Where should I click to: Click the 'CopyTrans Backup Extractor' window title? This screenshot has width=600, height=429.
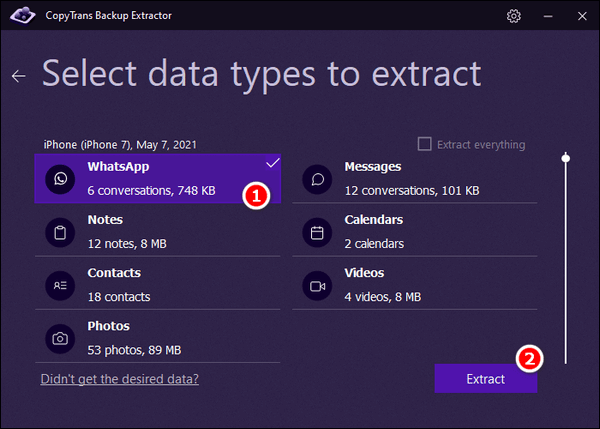(x=109, y=16)
